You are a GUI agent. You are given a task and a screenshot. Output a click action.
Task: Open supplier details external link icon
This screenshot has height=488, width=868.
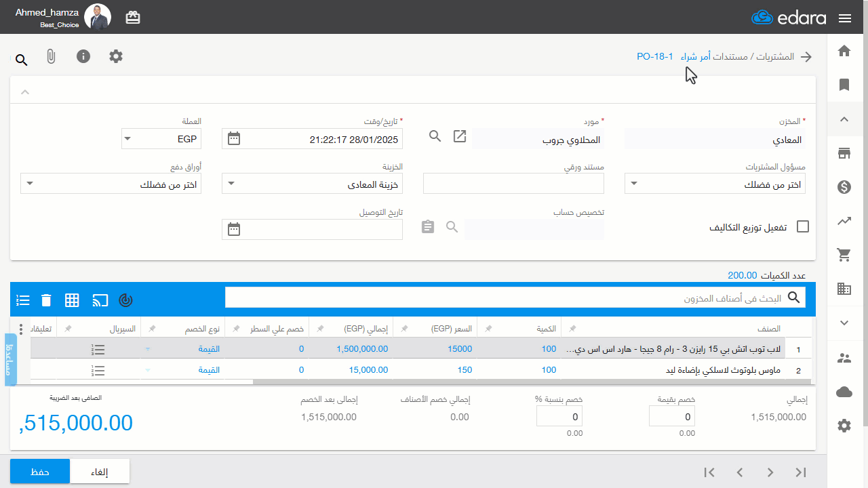coord(460,136)
